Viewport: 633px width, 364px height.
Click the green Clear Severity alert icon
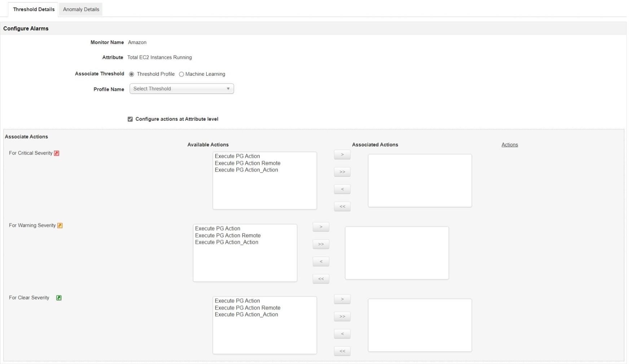click(59, 298)
